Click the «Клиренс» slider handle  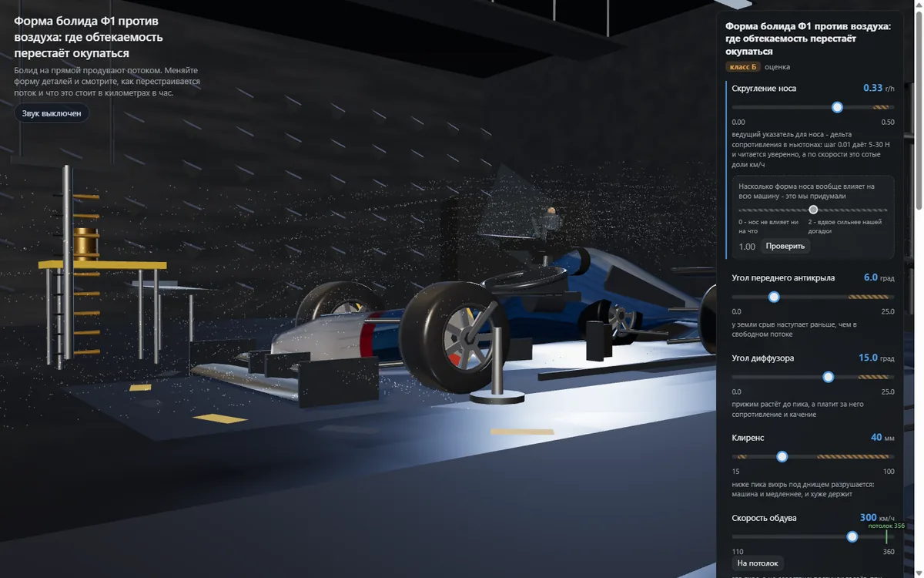pyautogui.click(x=782, y=457)
